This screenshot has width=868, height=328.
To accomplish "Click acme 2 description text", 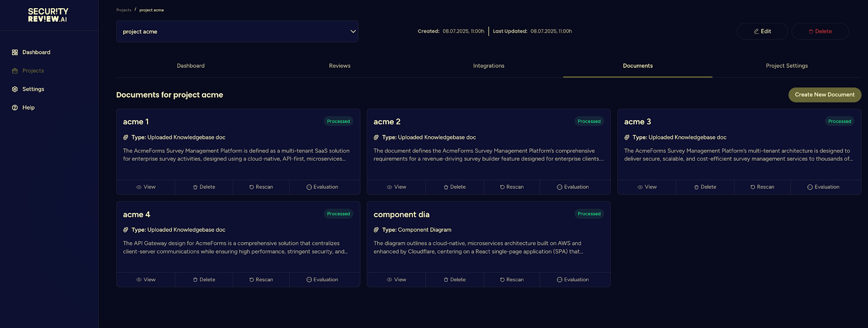I will click(x=488, y=155).
